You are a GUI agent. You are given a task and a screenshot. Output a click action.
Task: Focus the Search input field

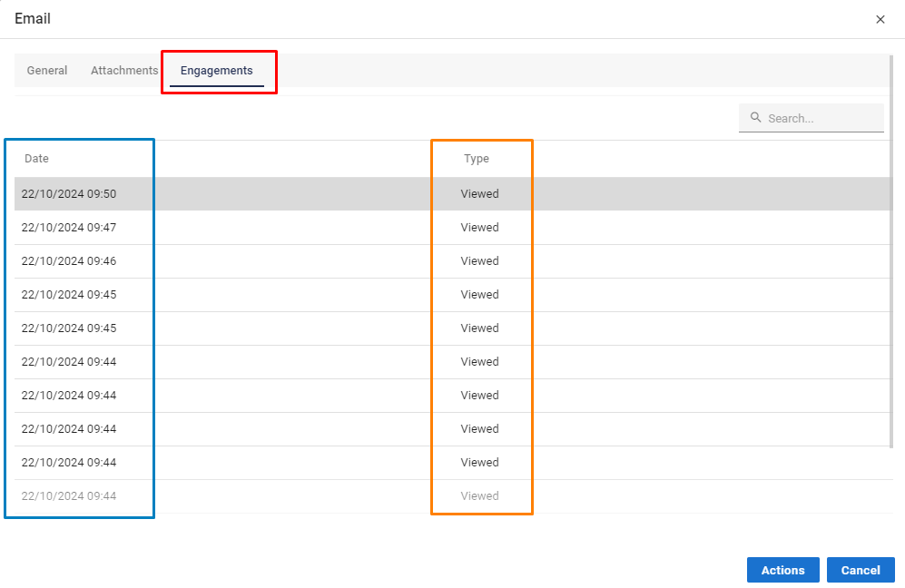[x=811, y=118]
